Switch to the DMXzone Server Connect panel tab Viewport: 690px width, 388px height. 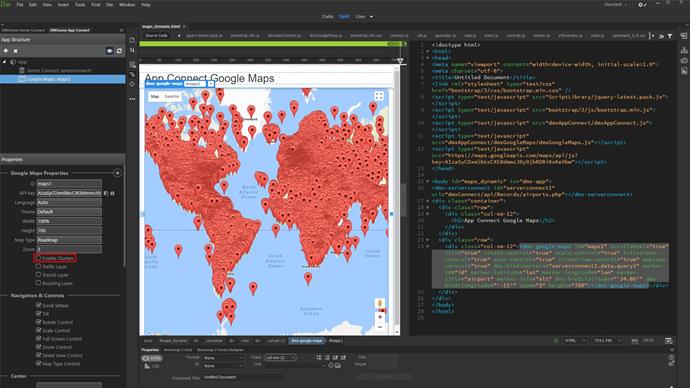click(23, 30)
